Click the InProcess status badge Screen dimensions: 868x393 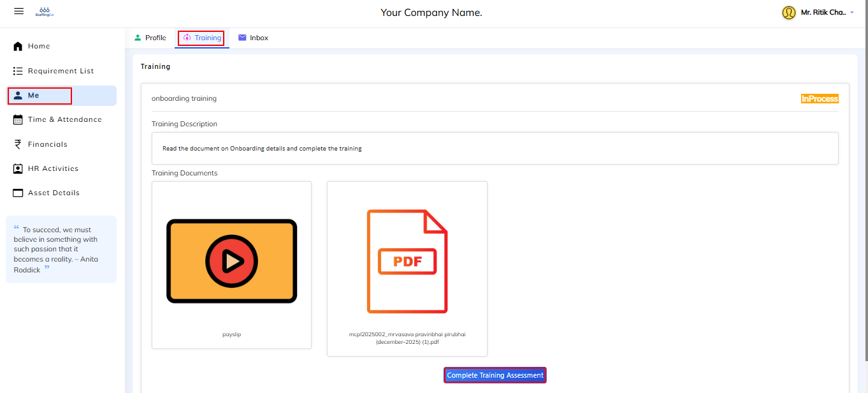pos(820,99)
